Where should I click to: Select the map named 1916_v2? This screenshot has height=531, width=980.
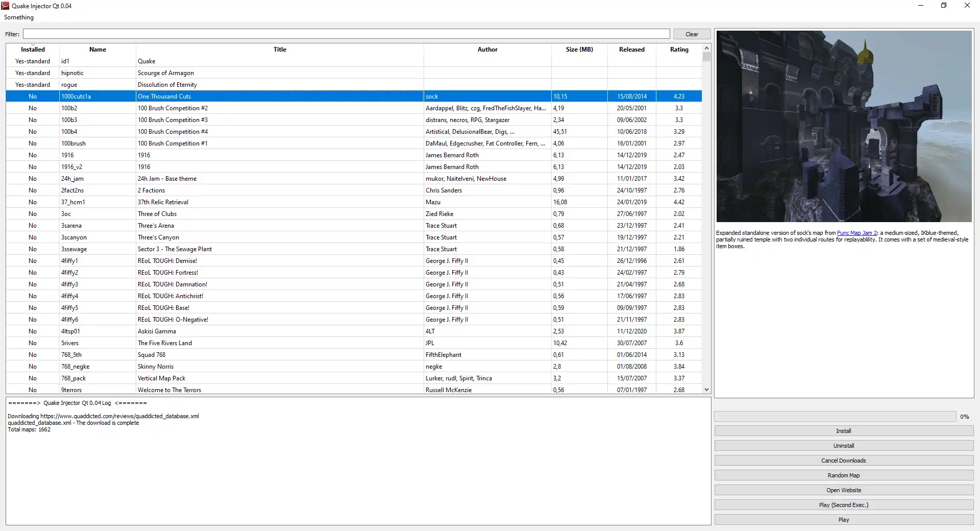(x=354, y=167)
